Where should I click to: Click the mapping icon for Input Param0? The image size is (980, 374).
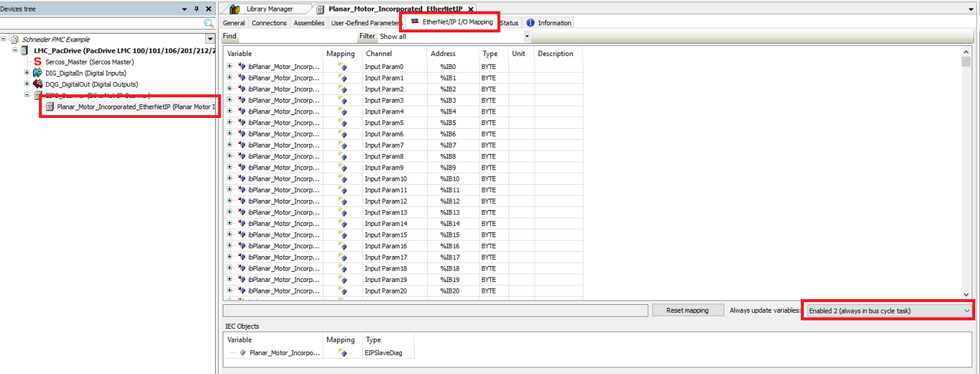pos(342,67)
